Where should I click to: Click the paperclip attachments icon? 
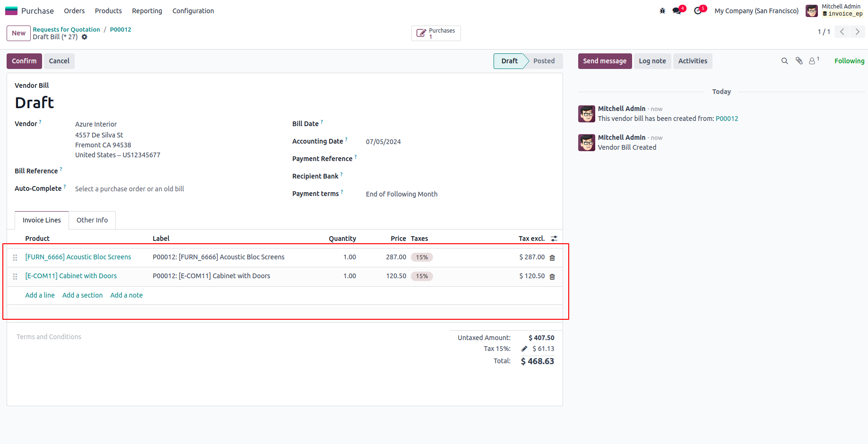799,61
